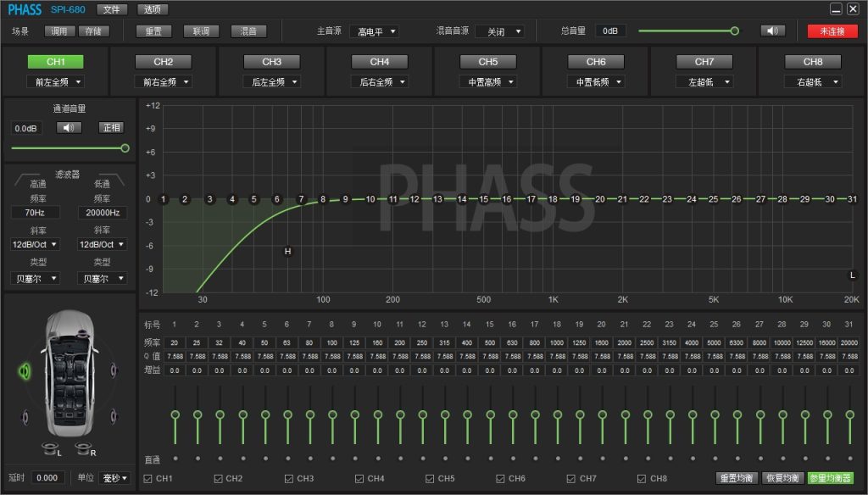The image size is (868, 495).
Task: Select EQ node 22 on the response curve
Action: (644, 199)
